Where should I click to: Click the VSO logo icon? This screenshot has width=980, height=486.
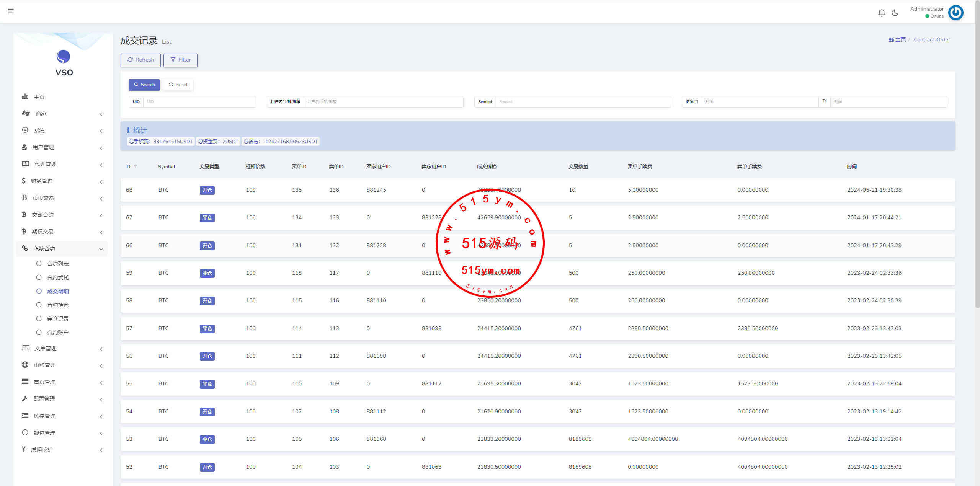click(x=64, y=57)
